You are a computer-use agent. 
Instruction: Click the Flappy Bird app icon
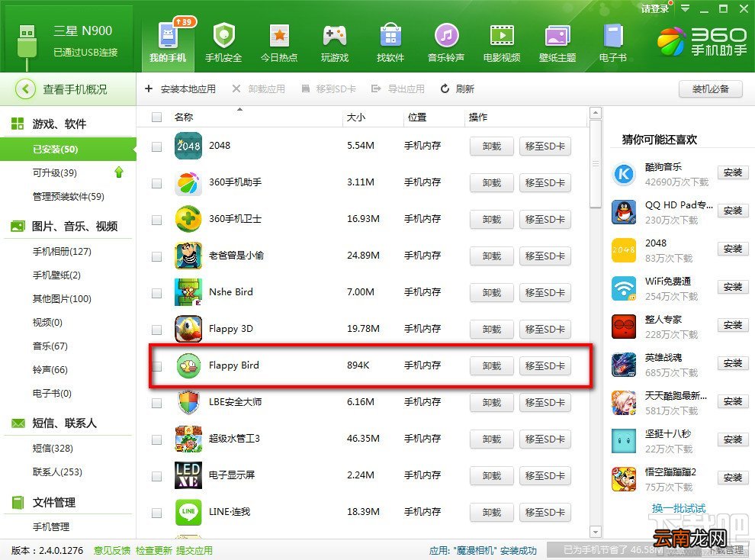(x=188, y=365)
